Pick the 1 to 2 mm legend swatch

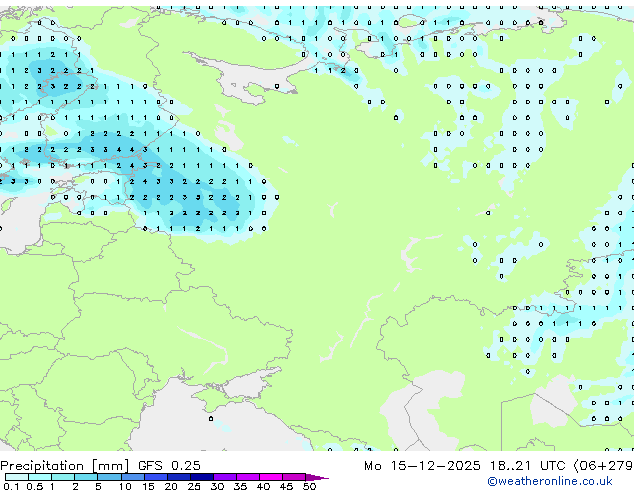(x=63, y=477)
